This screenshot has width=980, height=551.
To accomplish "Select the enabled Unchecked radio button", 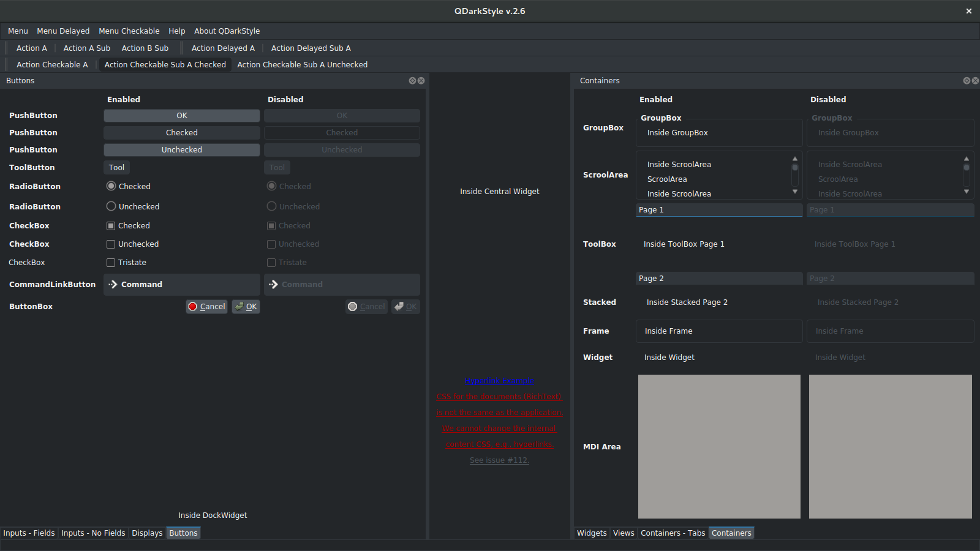I will (x=133, y=207).
